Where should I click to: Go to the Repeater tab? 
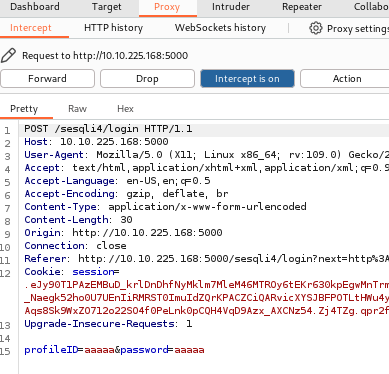click(x=302, y=7)
